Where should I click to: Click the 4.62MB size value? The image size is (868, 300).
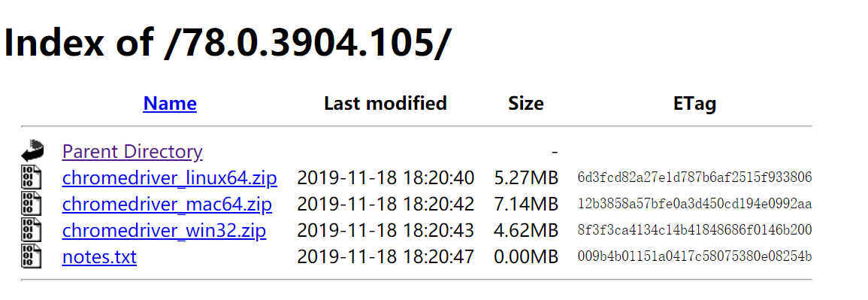coord(526,230)
